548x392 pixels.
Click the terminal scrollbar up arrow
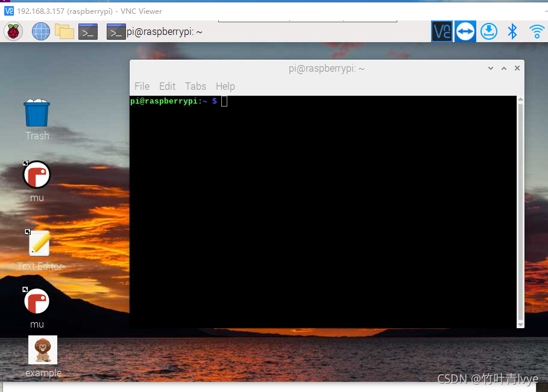[x=520, y=99]
